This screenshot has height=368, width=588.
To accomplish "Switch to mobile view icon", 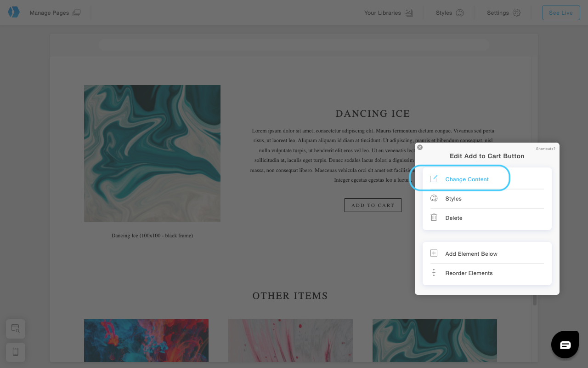I will point(16,352).
